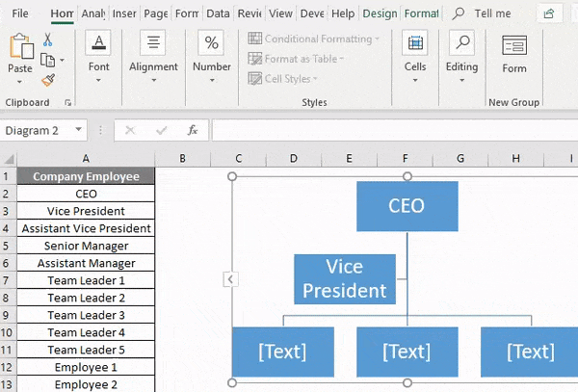Click the Cell Styles button label
The width and height of the screenshot is (578, 392).
coord(287,79)
